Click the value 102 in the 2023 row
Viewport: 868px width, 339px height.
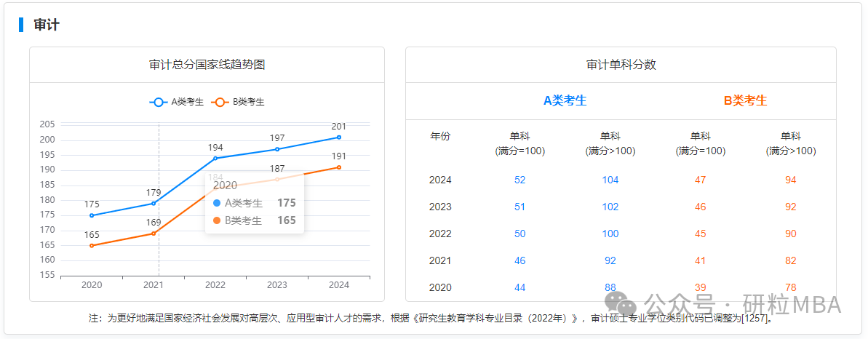[610, 207]
